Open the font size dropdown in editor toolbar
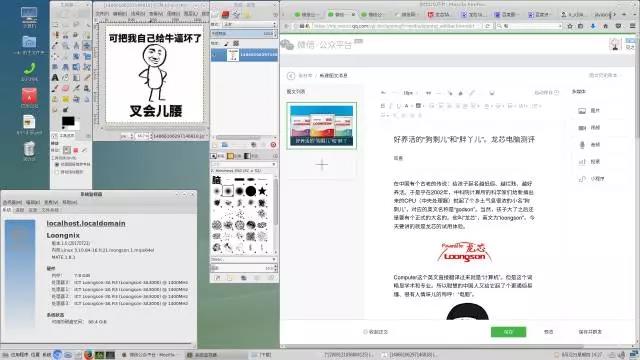This screenshot has width=640, height=360. pyautogui.click(x=409, y=93)
